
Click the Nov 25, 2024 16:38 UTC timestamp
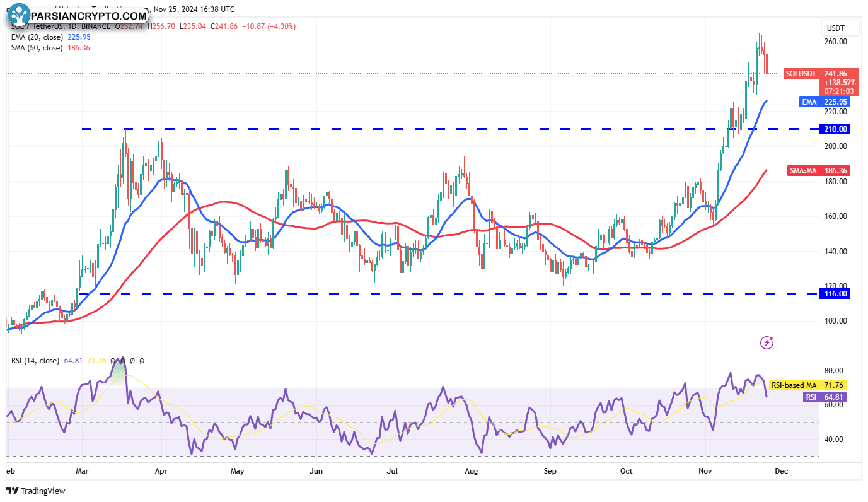tap(194, 9)
